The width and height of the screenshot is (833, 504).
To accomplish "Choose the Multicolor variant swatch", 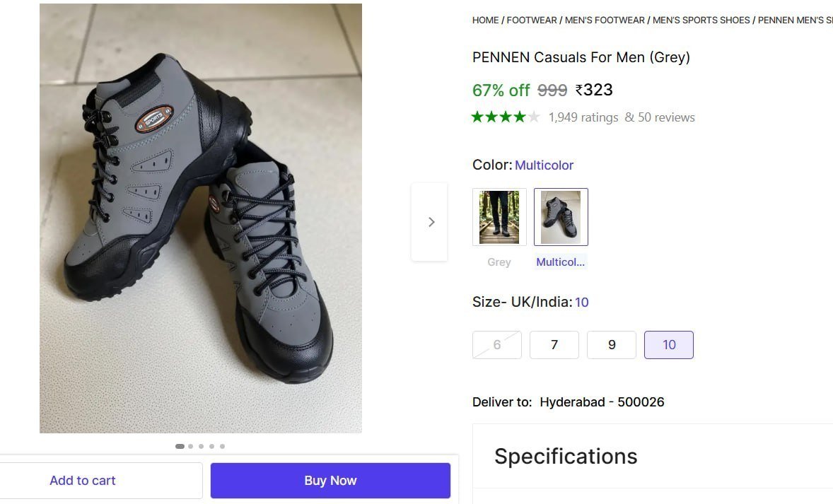I will 561,216.
